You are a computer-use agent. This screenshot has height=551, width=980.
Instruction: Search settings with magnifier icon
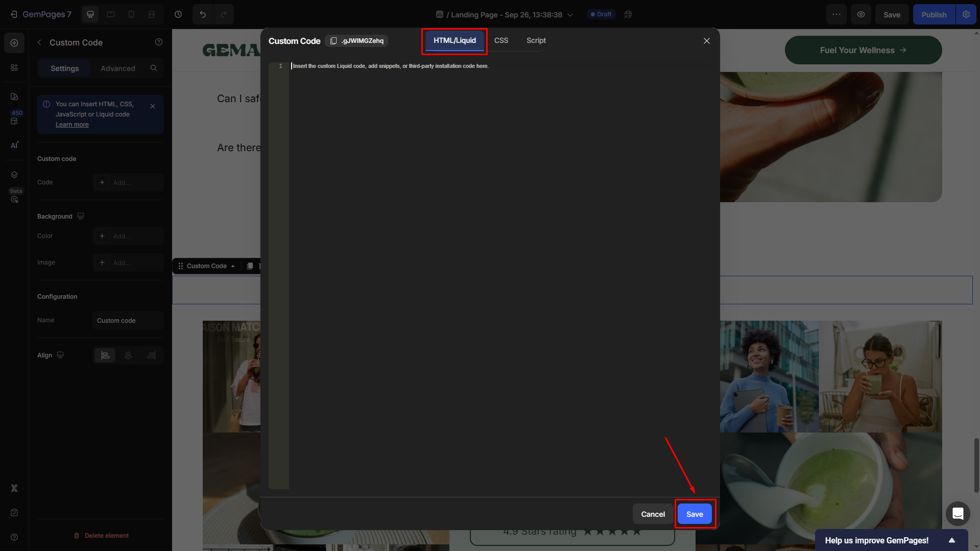pos(154,68)
